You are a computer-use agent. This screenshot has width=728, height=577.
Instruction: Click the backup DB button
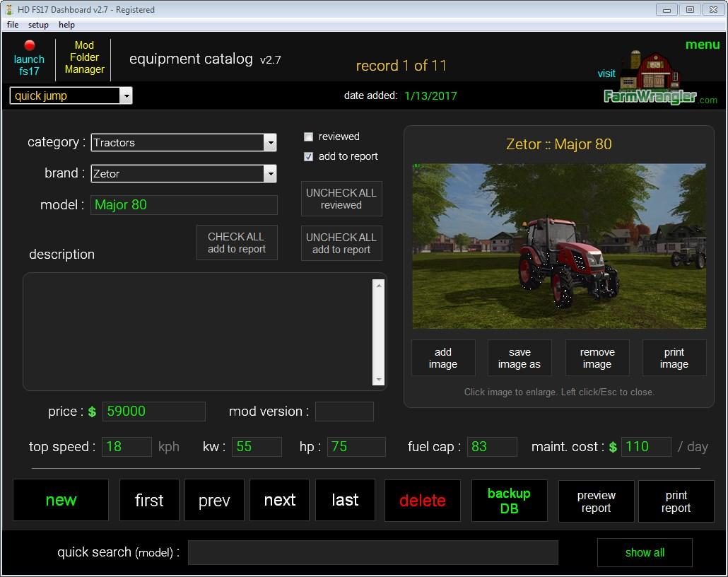point(509,501)
